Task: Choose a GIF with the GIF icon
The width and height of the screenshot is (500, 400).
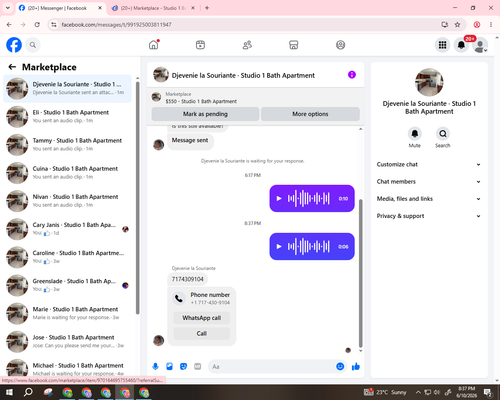Action: (x=198, y=367)
